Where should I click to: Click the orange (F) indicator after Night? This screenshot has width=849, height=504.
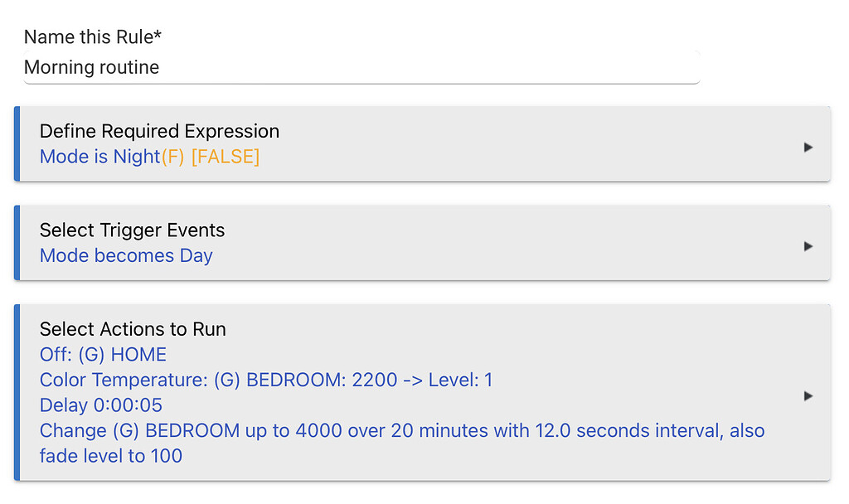(x=172, y=157)
